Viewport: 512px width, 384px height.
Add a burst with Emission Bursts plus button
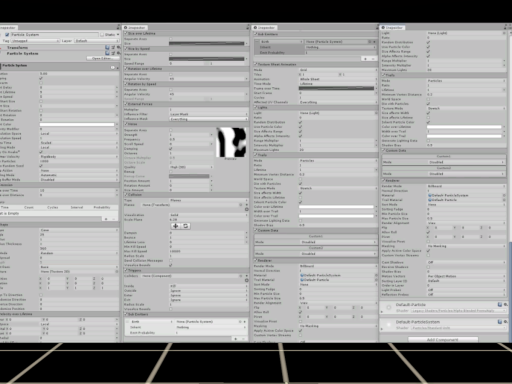pos(106,219)
